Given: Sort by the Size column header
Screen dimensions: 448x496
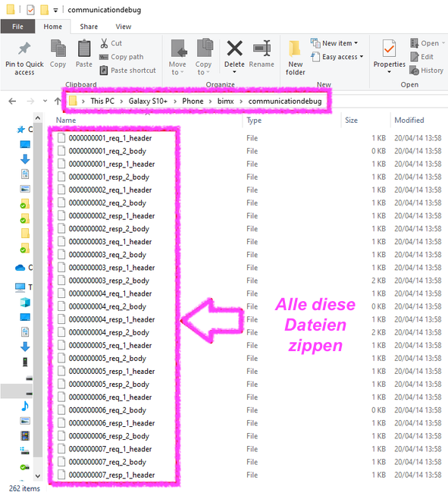Looking at the screenshot, I should click(351, 120).
